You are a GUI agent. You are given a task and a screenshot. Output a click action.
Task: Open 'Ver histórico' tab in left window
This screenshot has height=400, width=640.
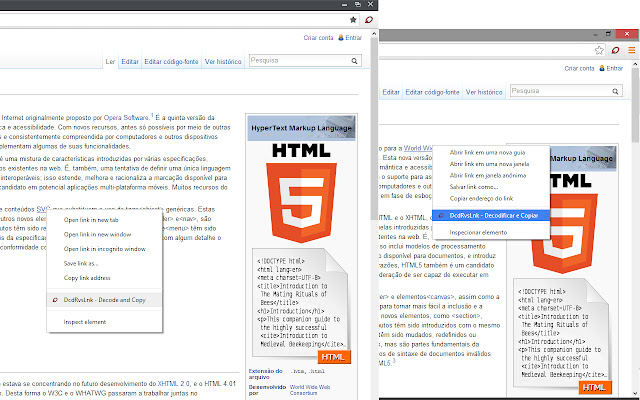pyautogui.click(x=223, y=62)
